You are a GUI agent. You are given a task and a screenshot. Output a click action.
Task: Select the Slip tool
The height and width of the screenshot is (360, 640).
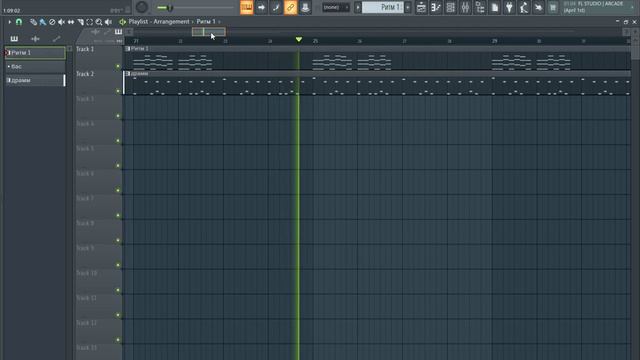pyautogui.click(x=71, y=22)
